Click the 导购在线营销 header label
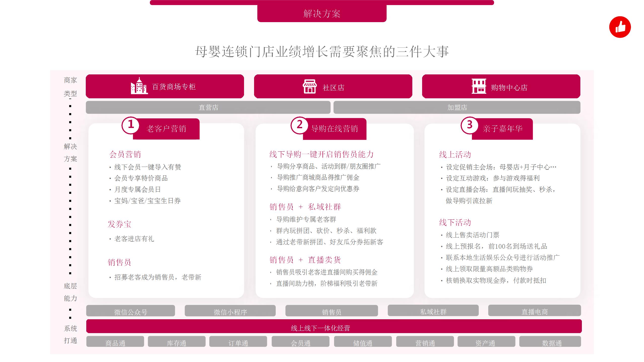The width and height of the screenshot is (644, 362). point(335,129)
